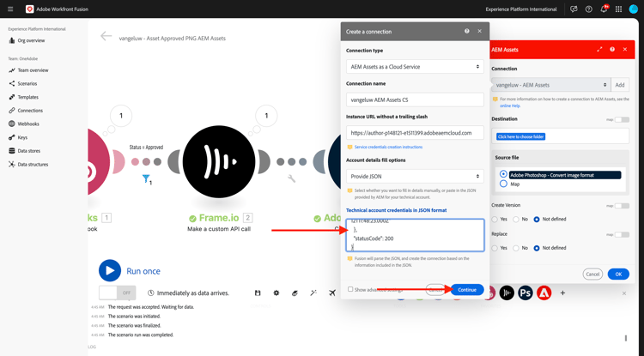This screenshot has height=356, width=644.
Task: Toggle map switch for Replace
Action: (622, 234)
